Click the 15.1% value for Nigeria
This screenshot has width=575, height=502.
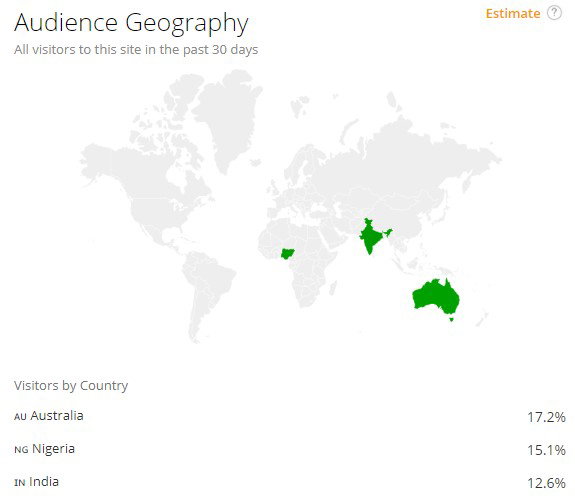[546, 450]
